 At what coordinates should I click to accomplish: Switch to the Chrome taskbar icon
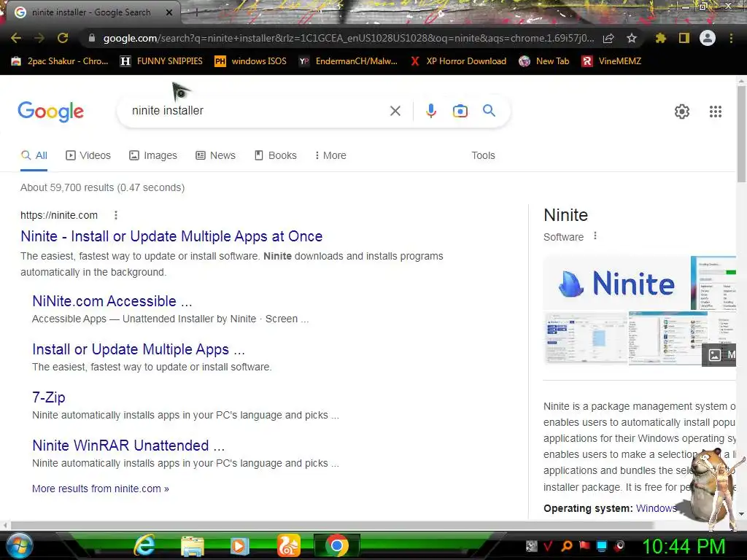(337, 545)
